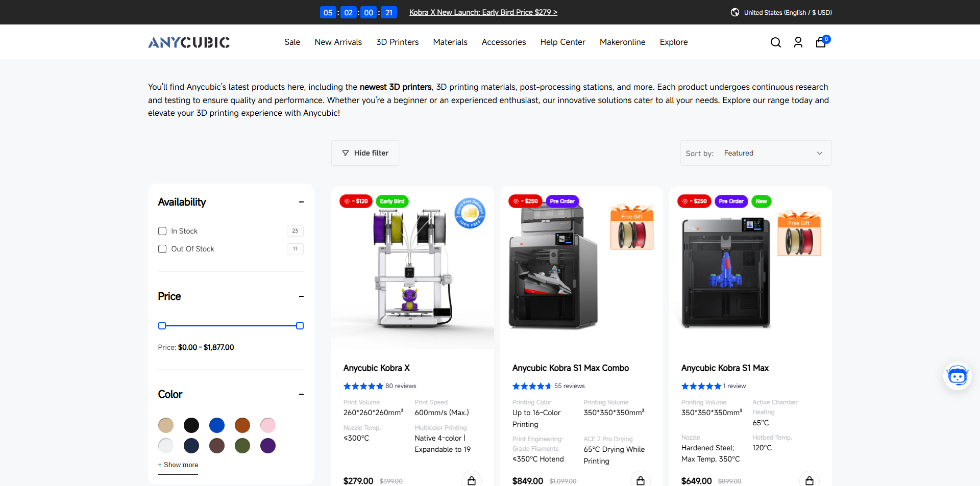View shopping cart icon
This screenshot has width=980, height=486.
pyautogui.click(x=820, y=43)
